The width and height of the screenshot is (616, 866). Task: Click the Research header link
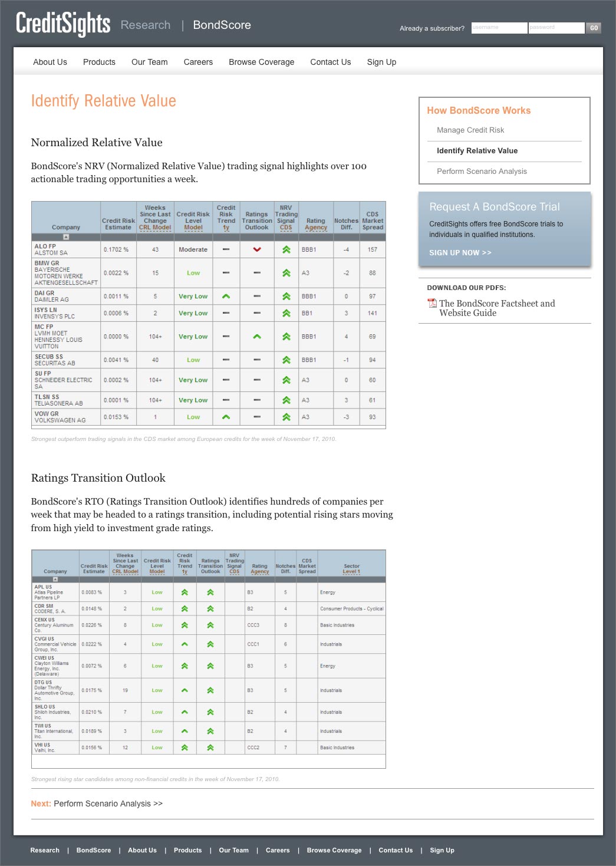[146, 25]
